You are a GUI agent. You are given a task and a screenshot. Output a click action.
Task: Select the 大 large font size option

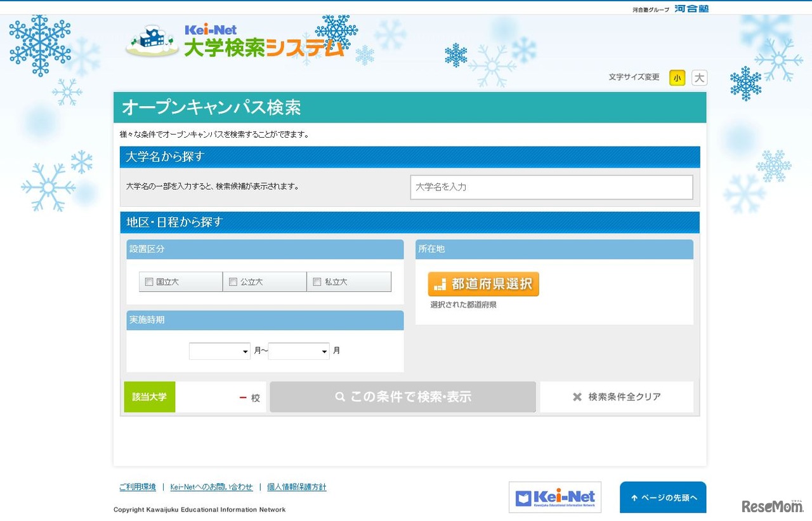[698, 77]
